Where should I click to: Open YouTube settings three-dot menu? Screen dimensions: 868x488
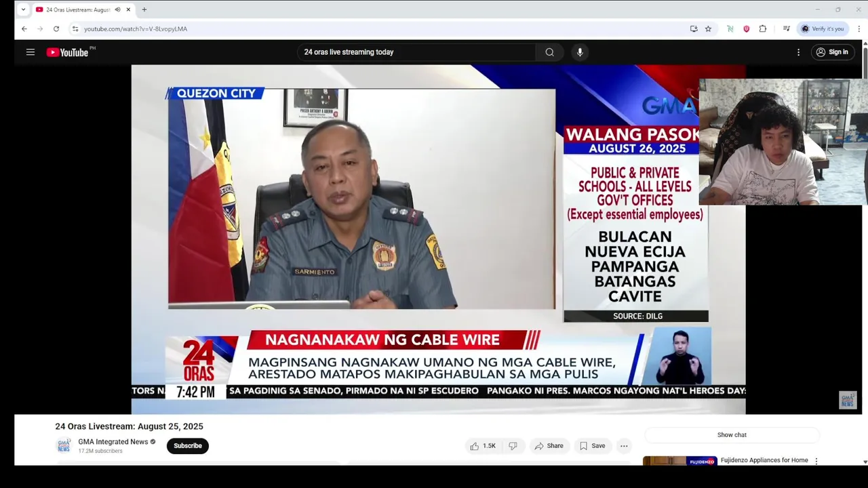(x=798, y=52)
